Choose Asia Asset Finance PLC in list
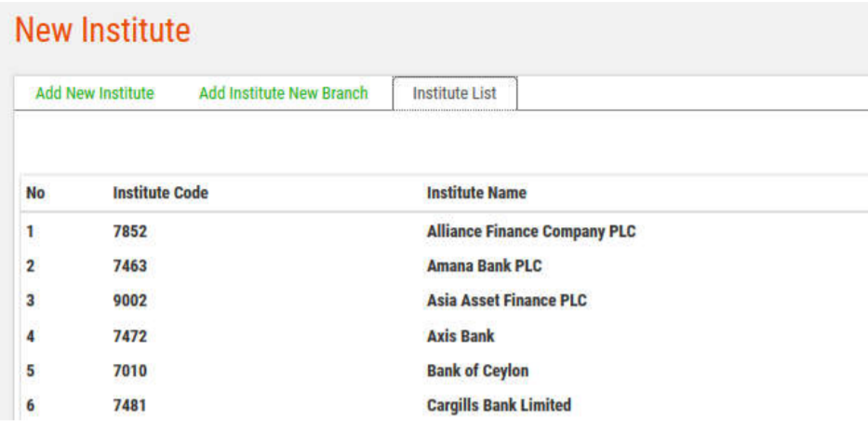868x447 pixels. click(x=506, y=301)
